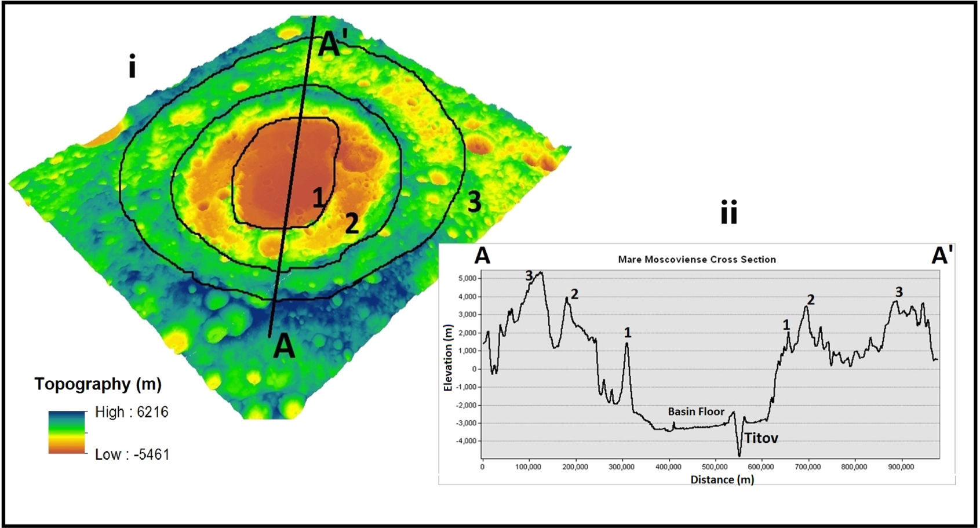Select the 3,000 elevation tick label

click(x=467, y=315)
